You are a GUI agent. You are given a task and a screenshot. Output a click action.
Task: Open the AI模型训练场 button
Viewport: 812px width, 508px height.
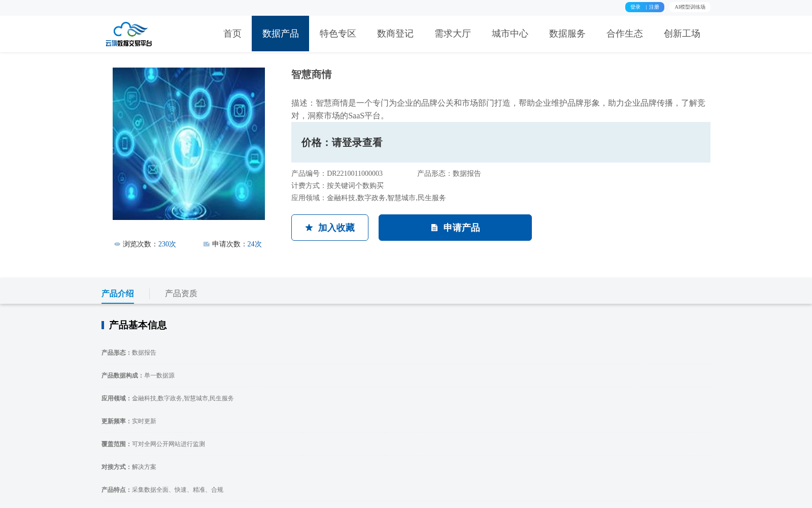click(690, 7)
